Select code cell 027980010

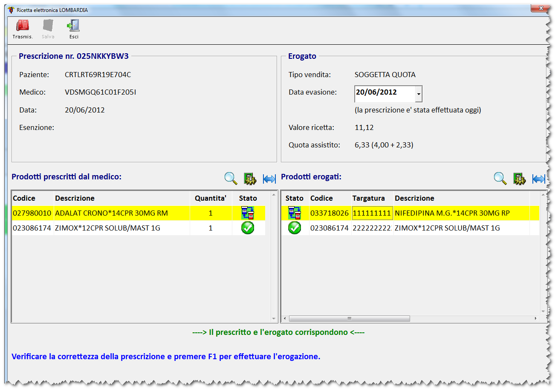(32, 213)
